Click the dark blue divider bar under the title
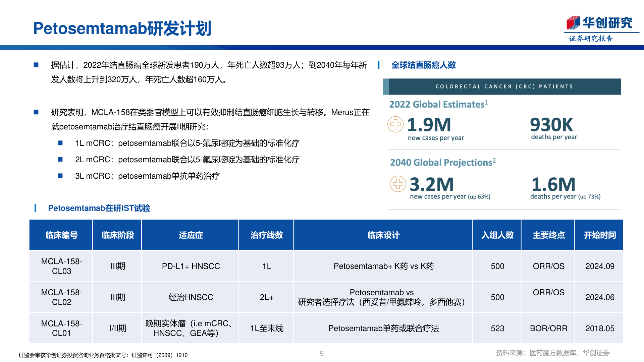Viewport: 644px width, 362px height. click(x=322, y=48)
